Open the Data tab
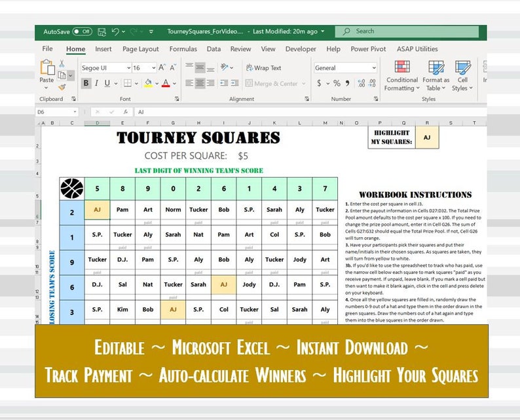Viewport: 520px width, 420px height. pos(214,49)
